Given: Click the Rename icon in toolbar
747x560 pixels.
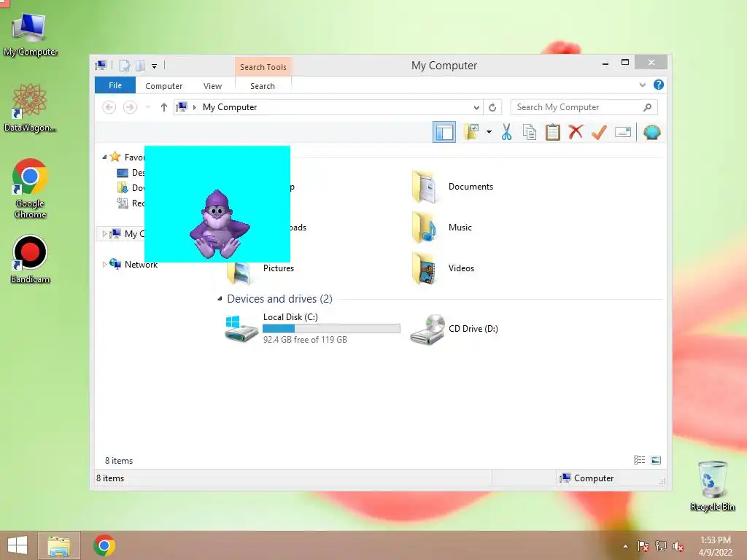Looking at the screenshot, I should coord(623,132).
